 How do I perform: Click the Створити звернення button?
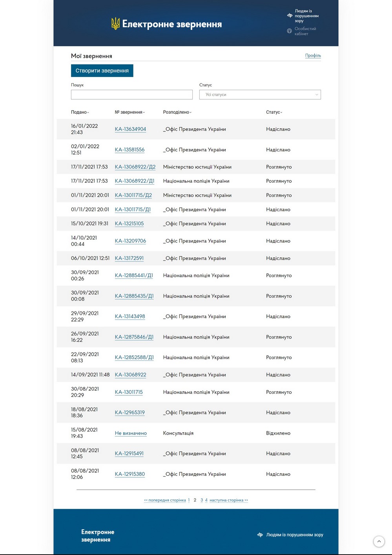point(102,71)
